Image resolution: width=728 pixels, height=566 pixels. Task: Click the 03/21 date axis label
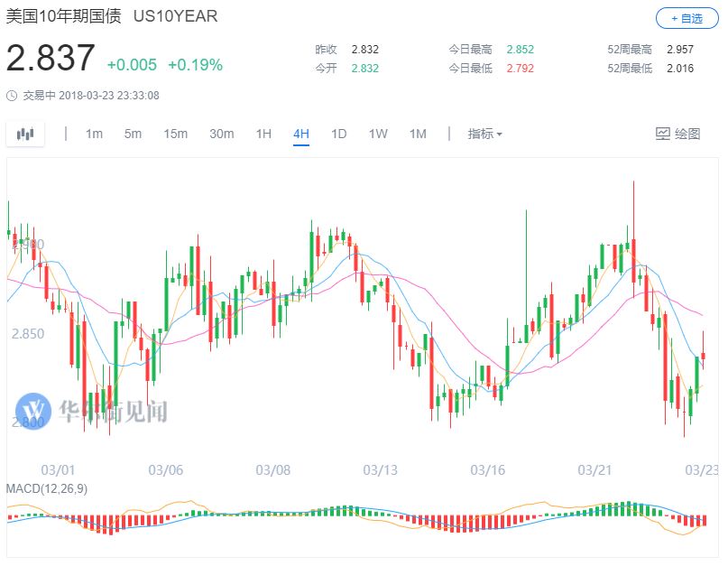pos(594,469)
